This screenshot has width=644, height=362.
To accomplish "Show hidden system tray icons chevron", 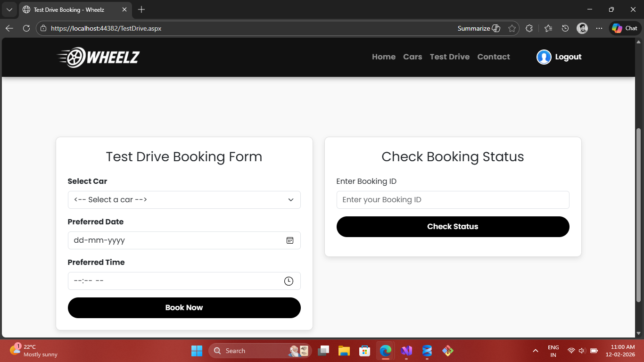I will [x=535, y=351].
